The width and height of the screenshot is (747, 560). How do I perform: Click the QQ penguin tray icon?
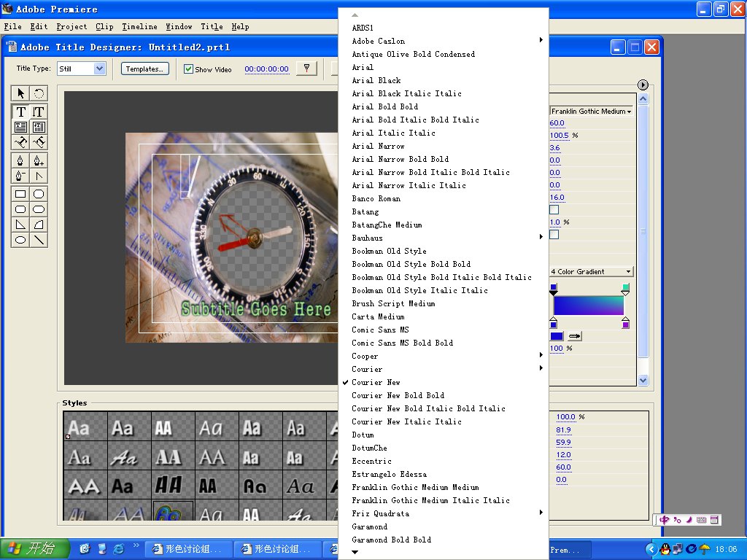(x=665, y=549)
